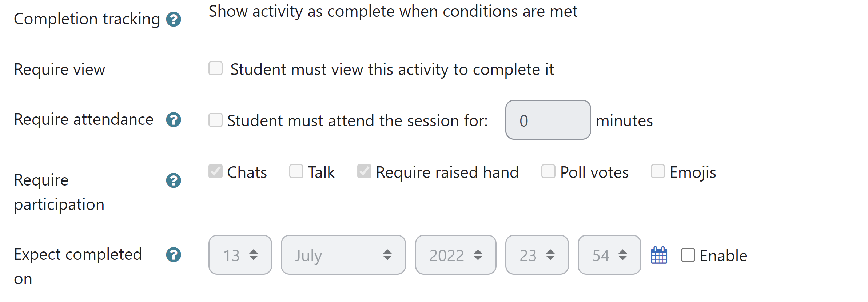Show help for Require participation
Viewport: 868px width, 302px height.
tap(174, 180)
